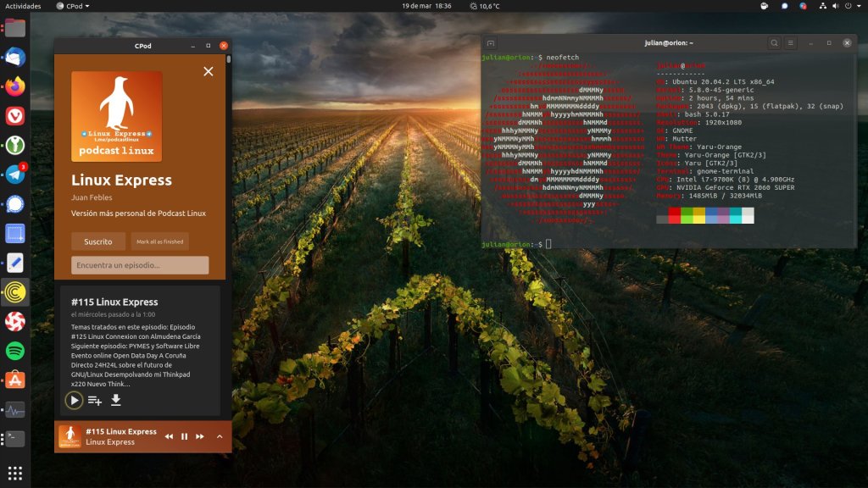Pause the currently playing episode
868x488 pixels.
coord(184,436)
